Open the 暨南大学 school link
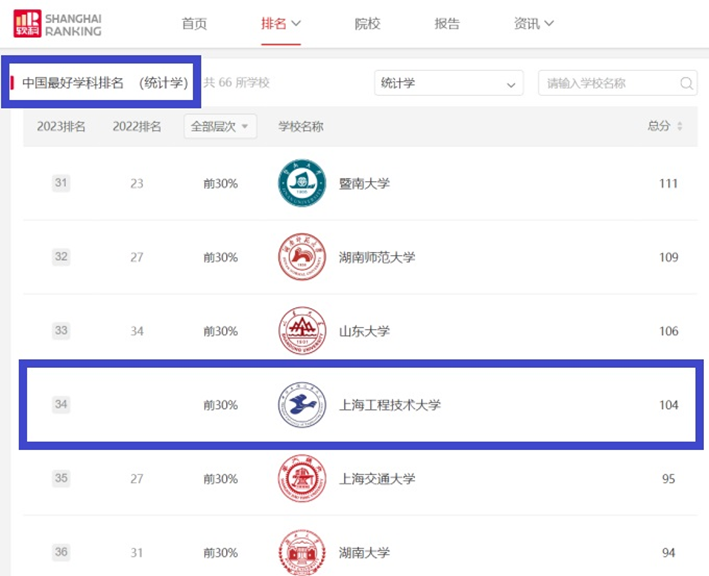 point(364,184)
